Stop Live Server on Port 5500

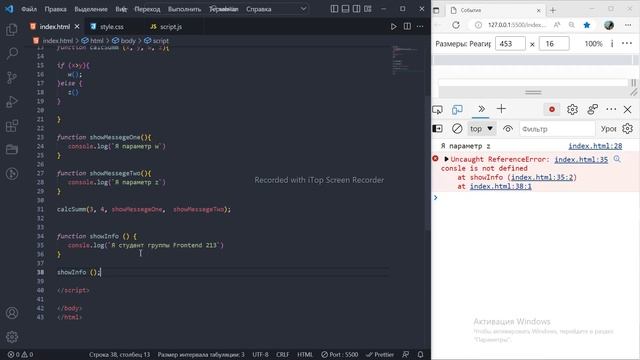340,355
